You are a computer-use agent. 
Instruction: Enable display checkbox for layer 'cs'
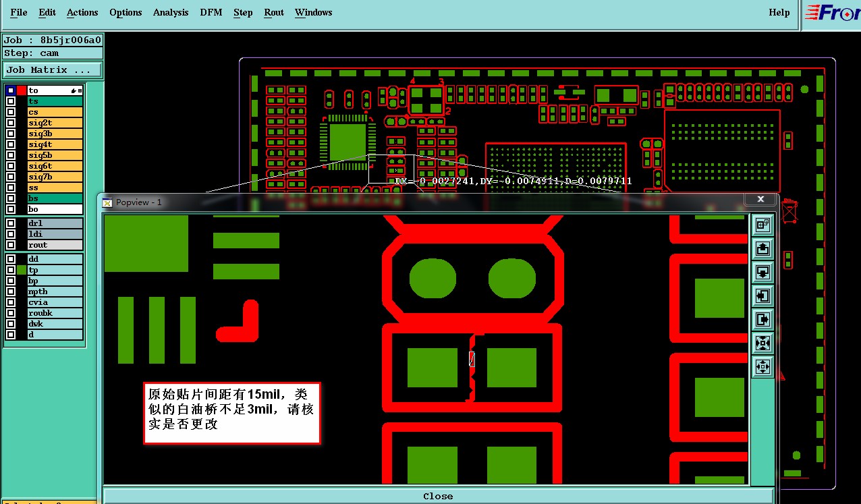click(x=11, y=112)
